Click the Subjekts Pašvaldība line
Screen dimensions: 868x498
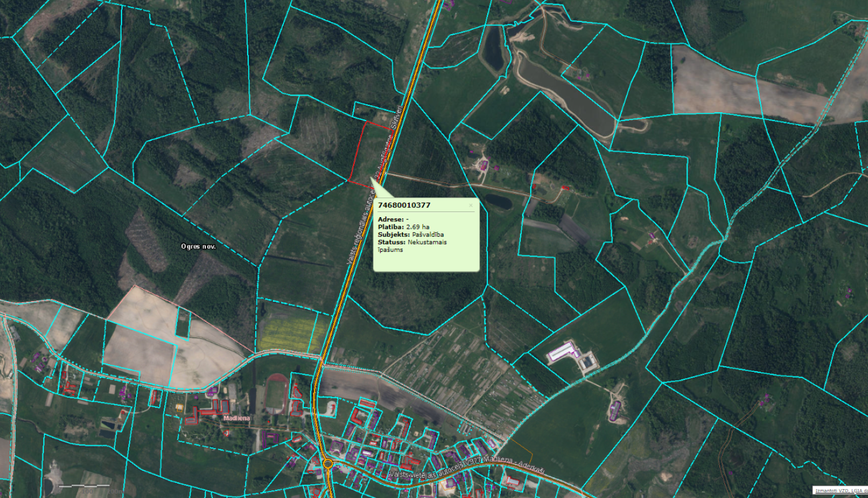pos(410,235)
